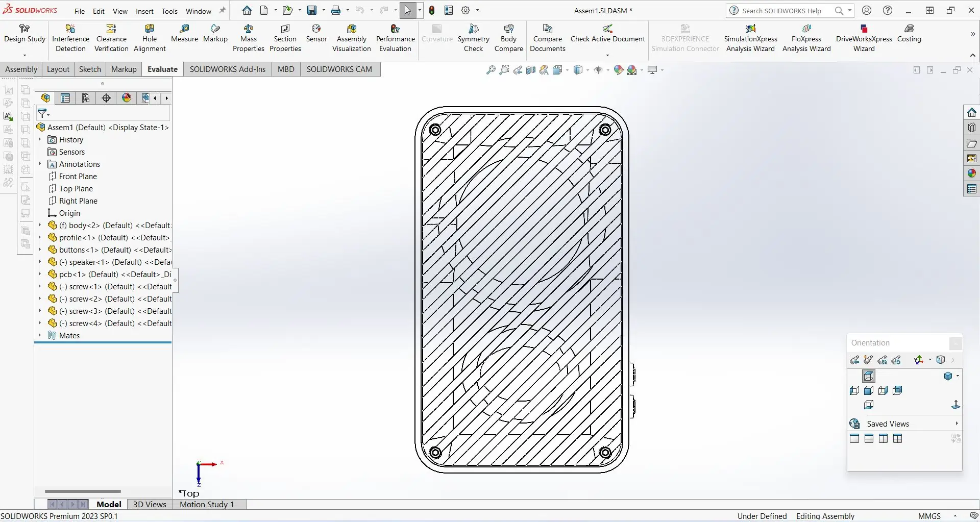Open the DimXpertManager crosshair tab
This screenshot has width=980, height=522.
[x=106, y=98]
